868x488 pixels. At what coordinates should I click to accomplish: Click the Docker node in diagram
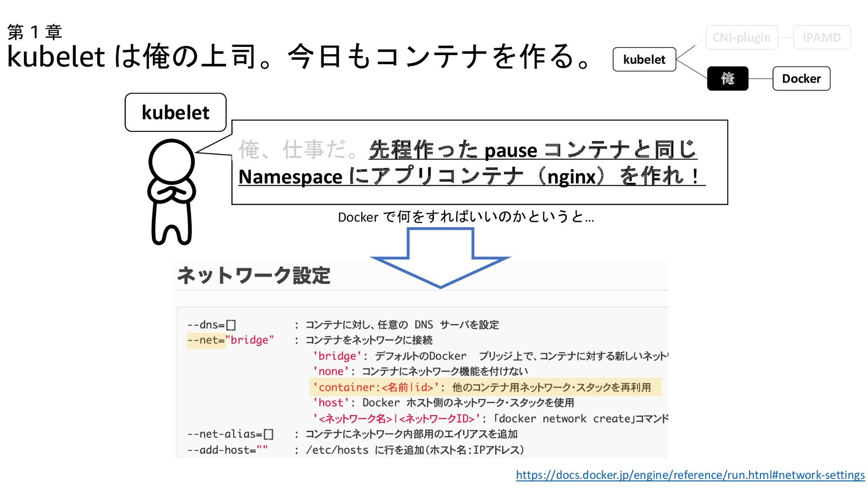pos(801,79)
